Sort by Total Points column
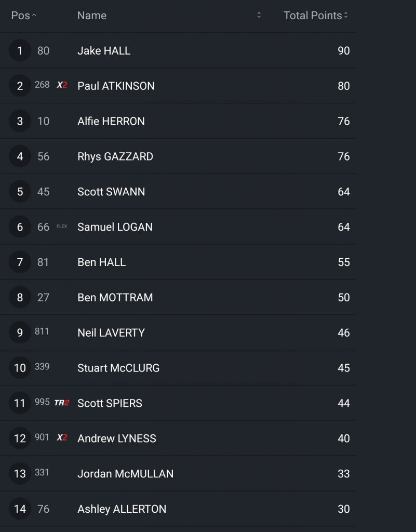416x532 pixels. (x=315, y=16)
